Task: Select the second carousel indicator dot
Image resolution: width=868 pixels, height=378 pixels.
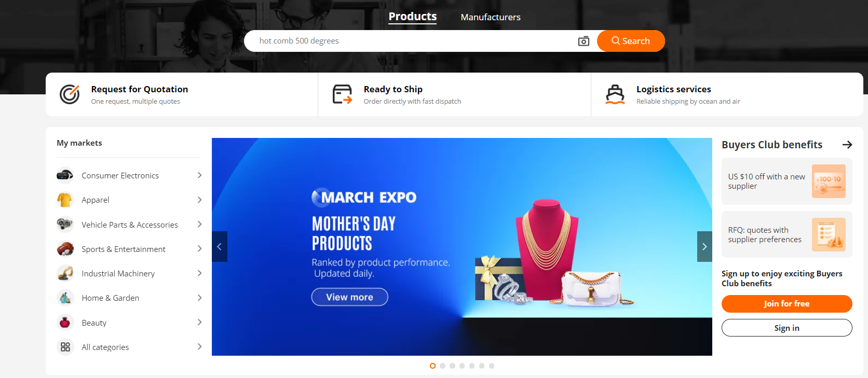Action: (442, 366)
